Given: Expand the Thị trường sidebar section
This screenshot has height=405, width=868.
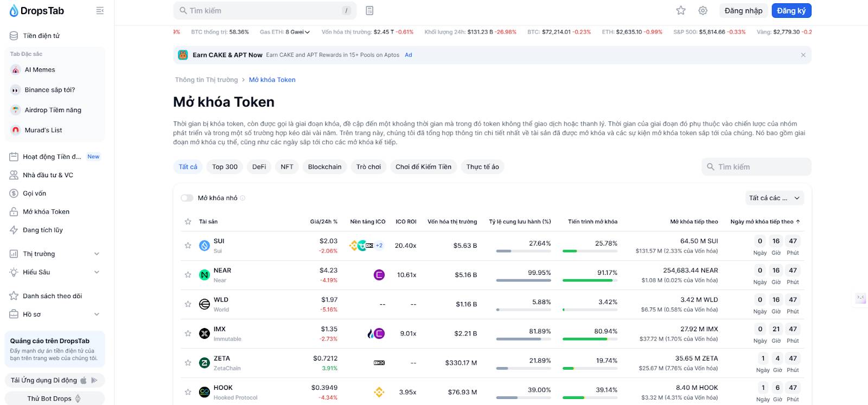Looking at the screenshot, I should (97, 254).
